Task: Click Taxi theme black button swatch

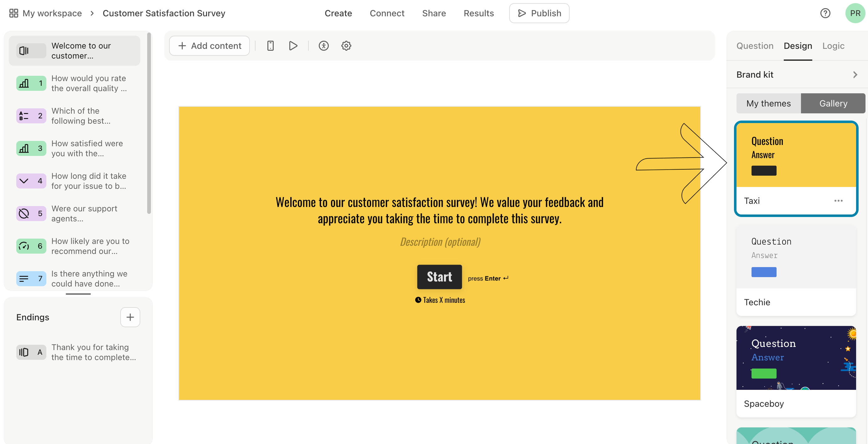Action: pos(763,170)
